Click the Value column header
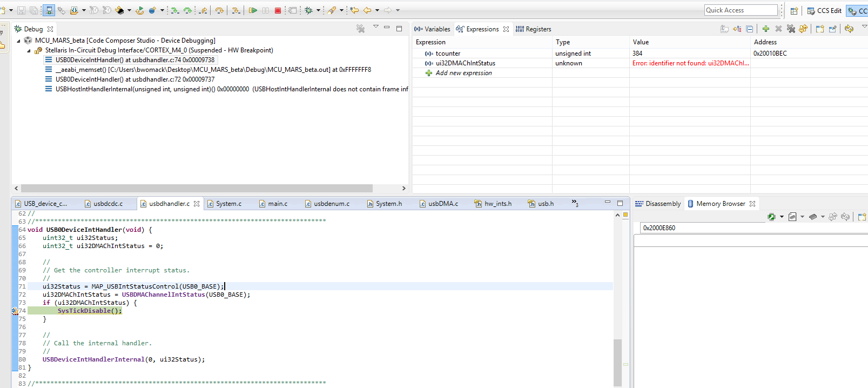The height and width of the screenshot is (388, 868). point(690,42)
